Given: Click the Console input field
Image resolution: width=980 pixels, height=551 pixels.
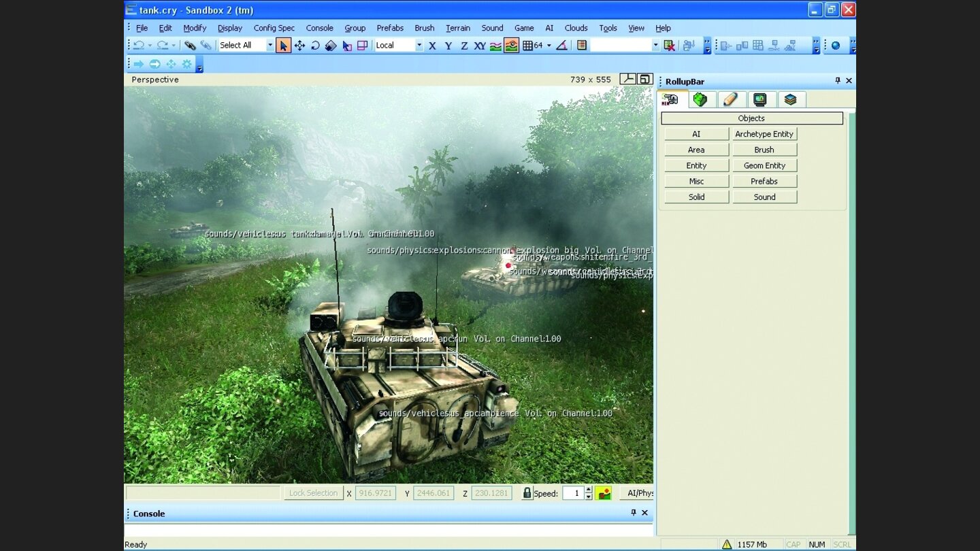Looking at the screenshot, I should pos(389,529).
